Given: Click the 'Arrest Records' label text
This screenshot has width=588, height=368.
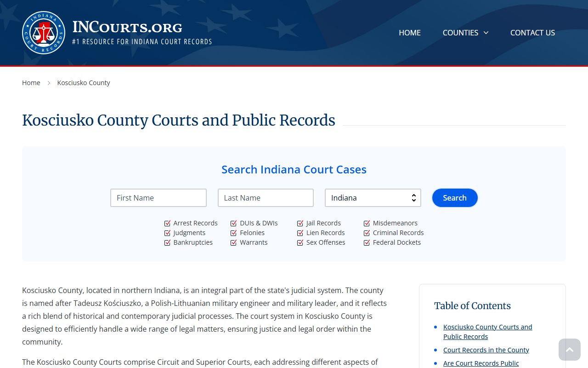Looking at the screenshot, I should coord(196,223).
